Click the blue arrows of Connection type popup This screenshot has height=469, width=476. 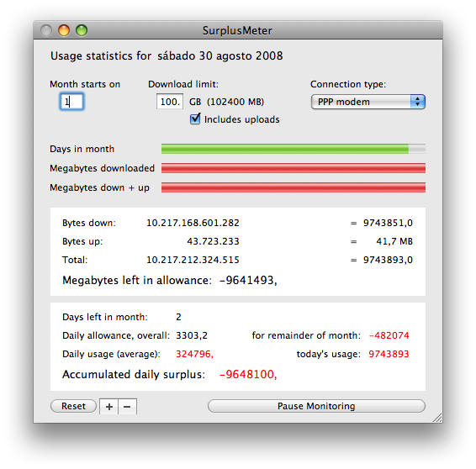(418, 102)
